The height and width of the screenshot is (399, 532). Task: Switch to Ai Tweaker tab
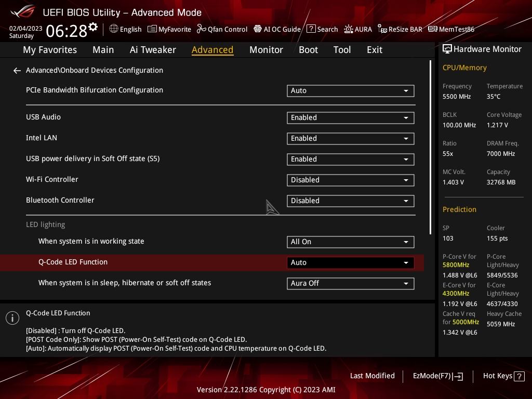pos(153,50)
